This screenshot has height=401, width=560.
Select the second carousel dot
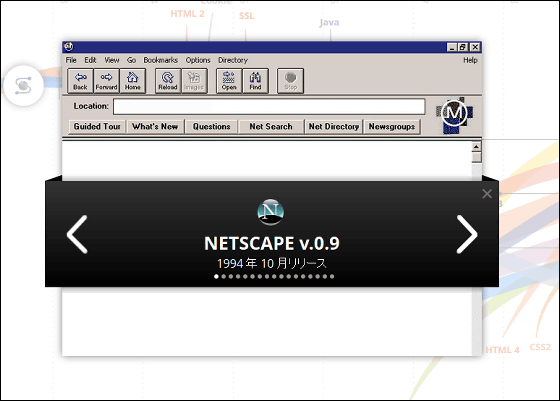(224, 276)
